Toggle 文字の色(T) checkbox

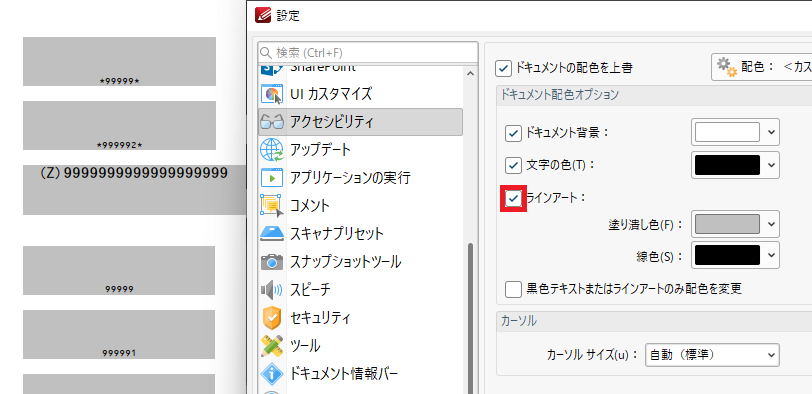pos(513,166)
